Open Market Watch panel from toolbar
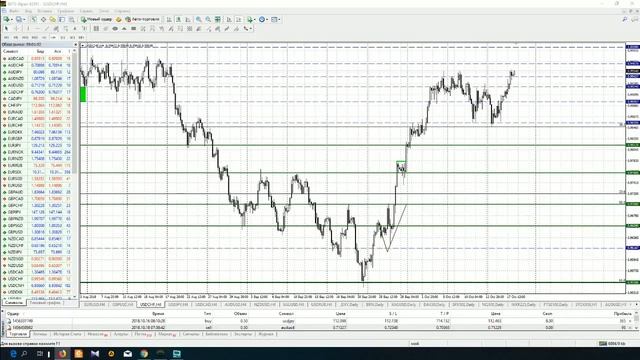 [33, 19]
